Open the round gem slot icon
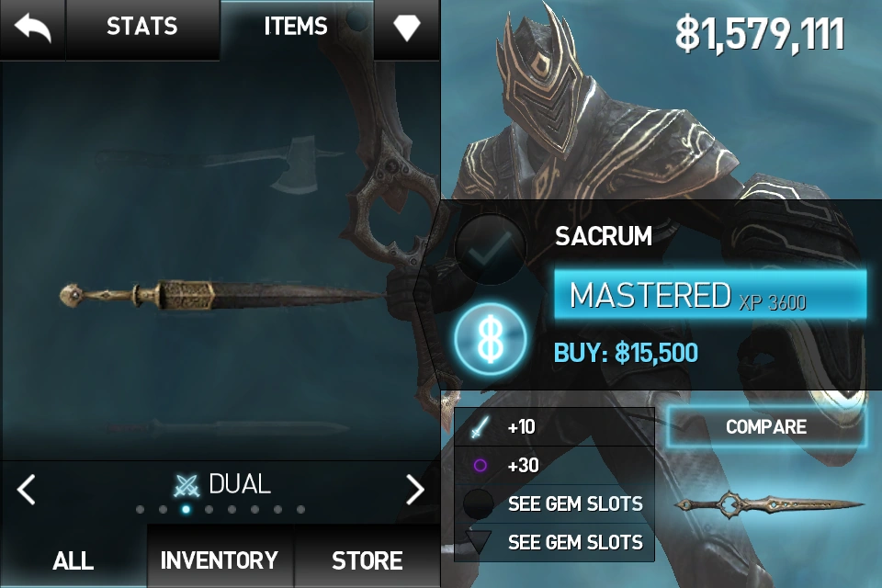882x588 pixels. (x=478, y=503)
